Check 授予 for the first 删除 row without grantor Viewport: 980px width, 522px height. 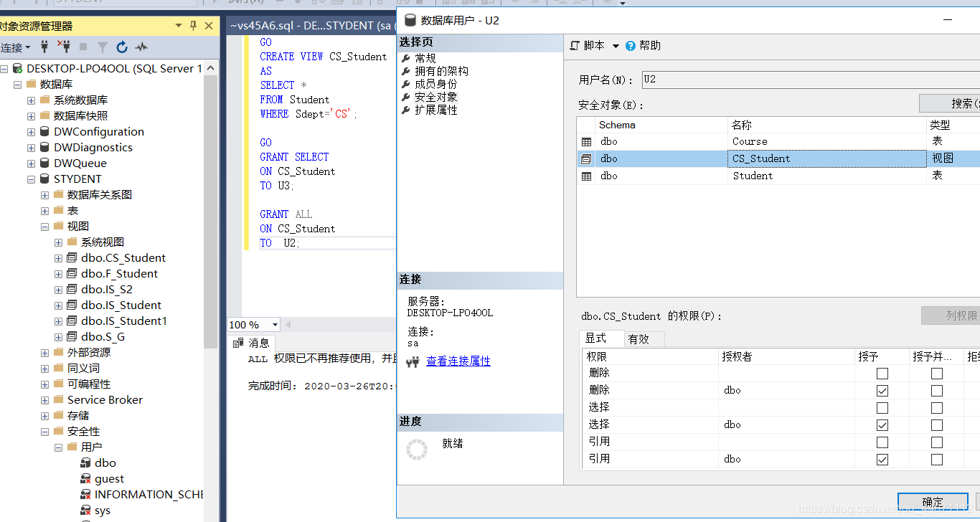click(882, 374)
